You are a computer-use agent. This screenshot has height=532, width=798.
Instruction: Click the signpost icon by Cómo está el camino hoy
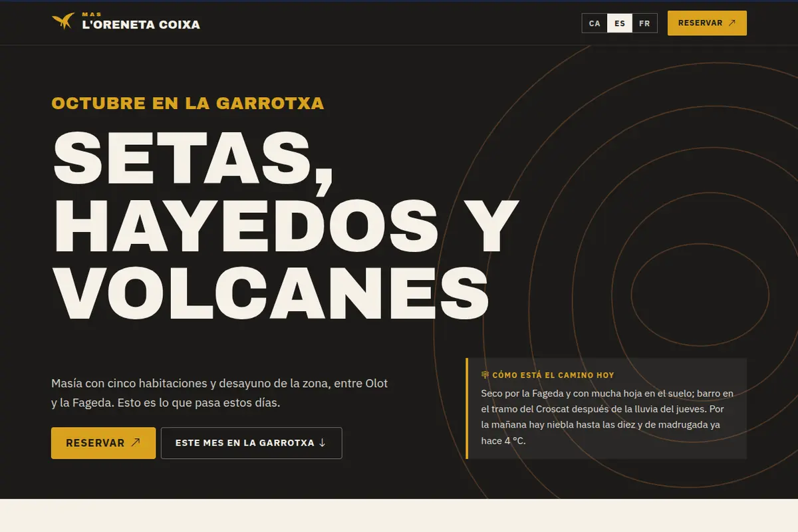[485, 375]
